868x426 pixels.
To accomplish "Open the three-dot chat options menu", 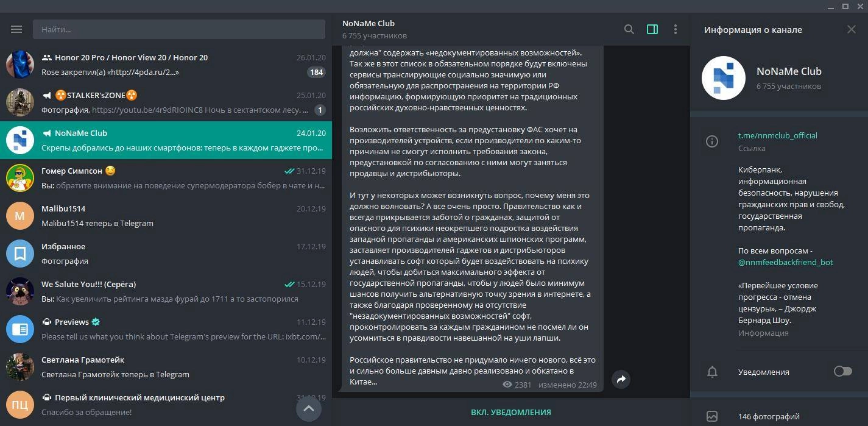I will coord(676,29).
